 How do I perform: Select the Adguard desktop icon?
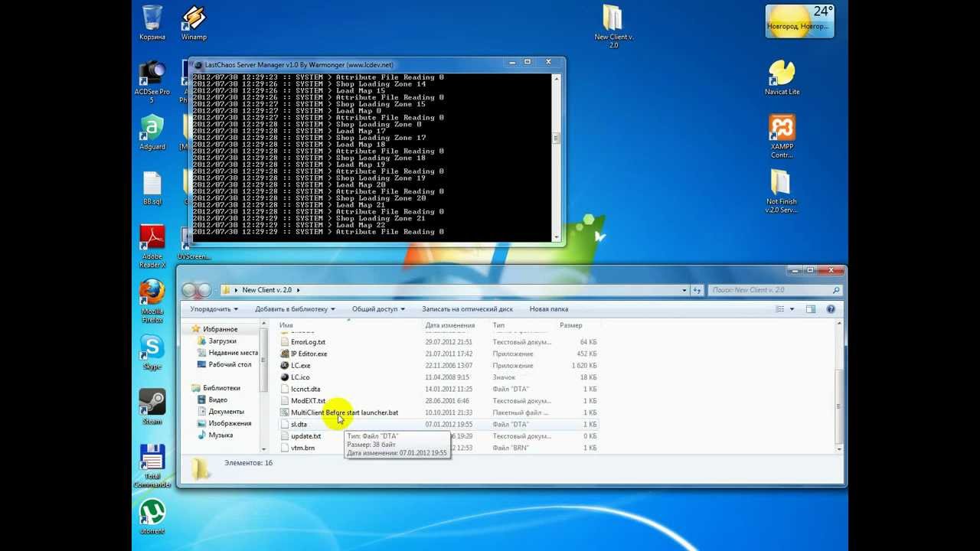point(152,132)
